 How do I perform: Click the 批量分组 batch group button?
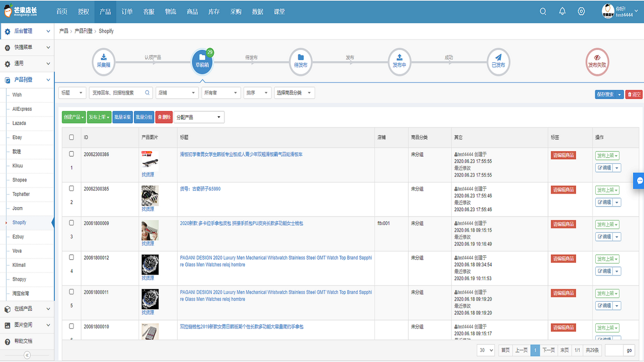(144, 117)
